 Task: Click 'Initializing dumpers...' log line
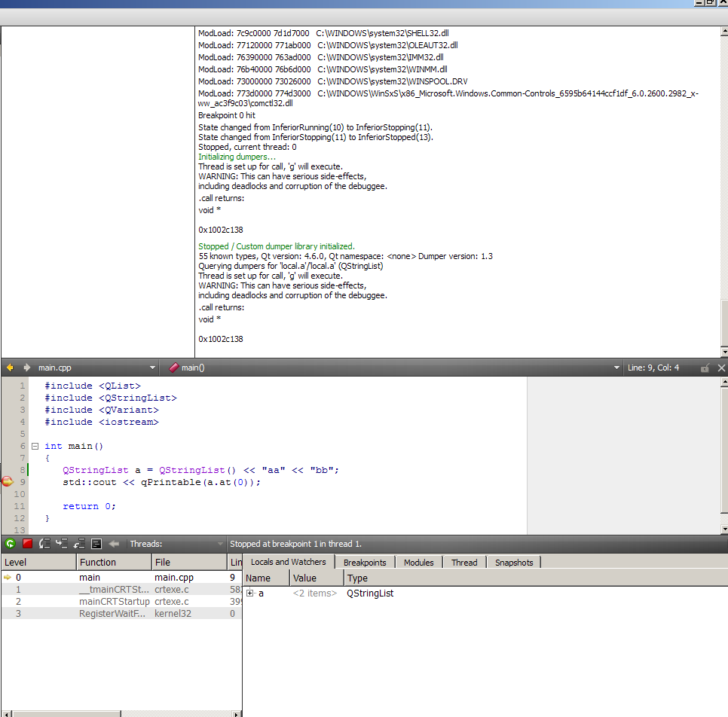coord(237,157)
